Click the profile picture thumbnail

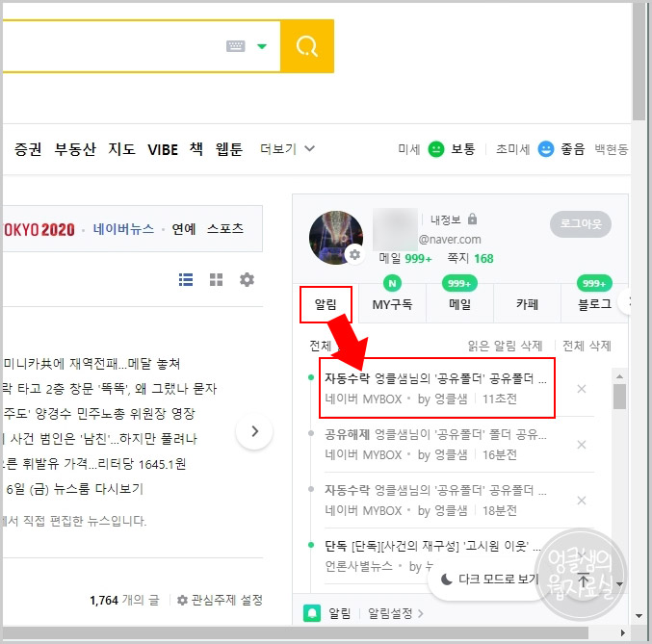click(x=335, y=238)
